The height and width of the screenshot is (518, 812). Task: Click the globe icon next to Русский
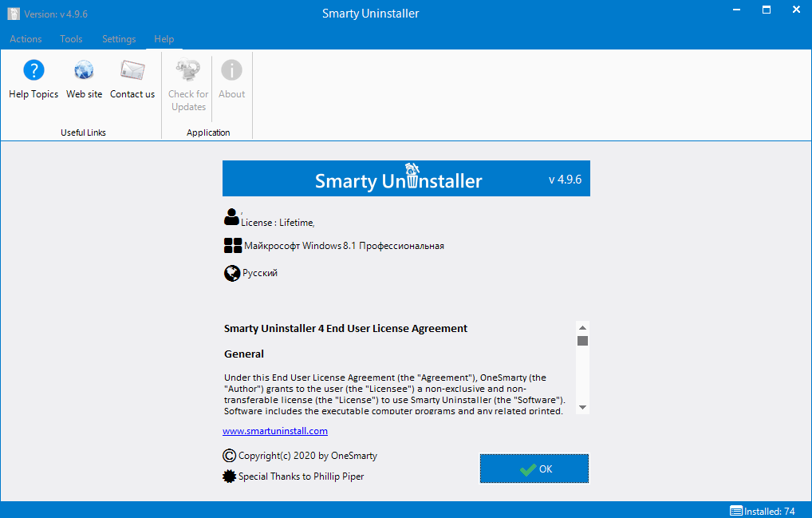click(232, 273)
